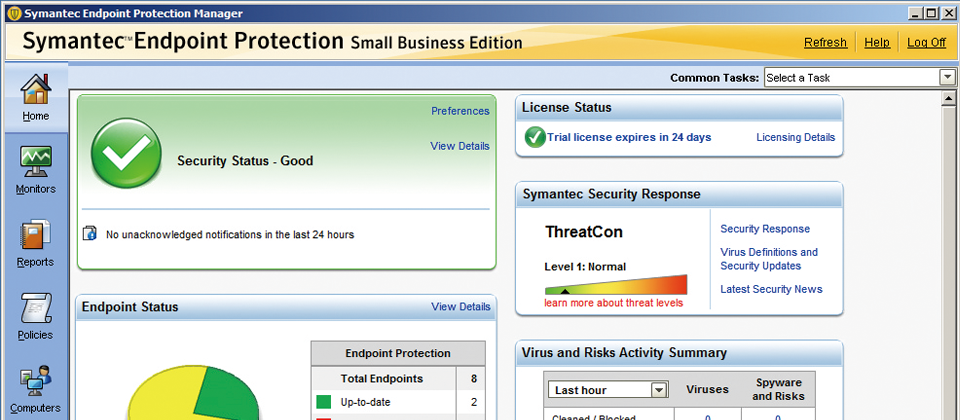Open Latest Security News link
Viewport: 960px width, 420px height.
[771, 289]
